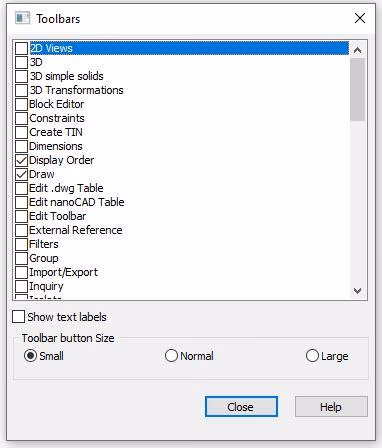Uncheck the Display Order toolbar

(21, 160)
